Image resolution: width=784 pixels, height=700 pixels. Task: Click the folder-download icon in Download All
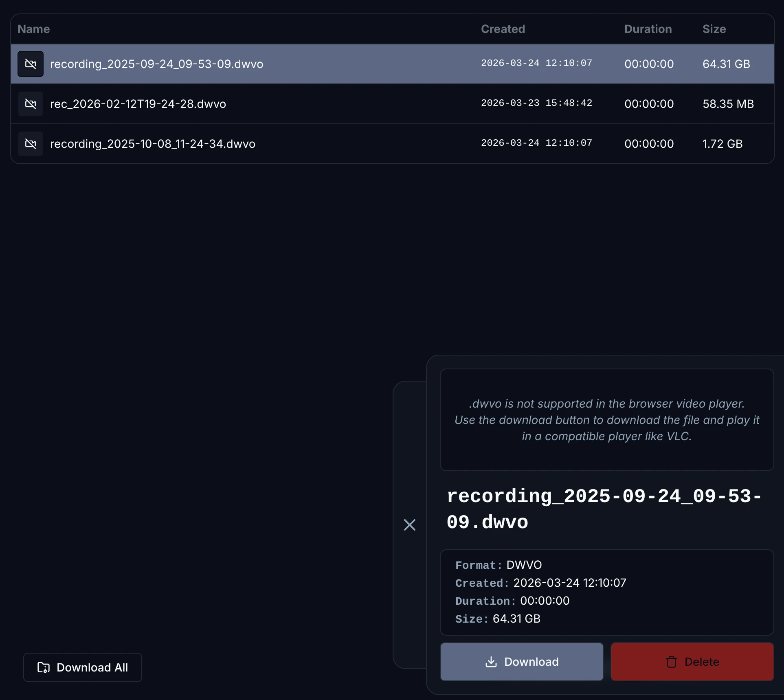click(x=43, y=667)
